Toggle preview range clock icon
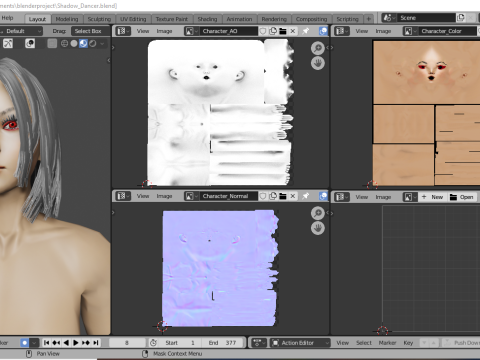 click(x=153, y=343)
